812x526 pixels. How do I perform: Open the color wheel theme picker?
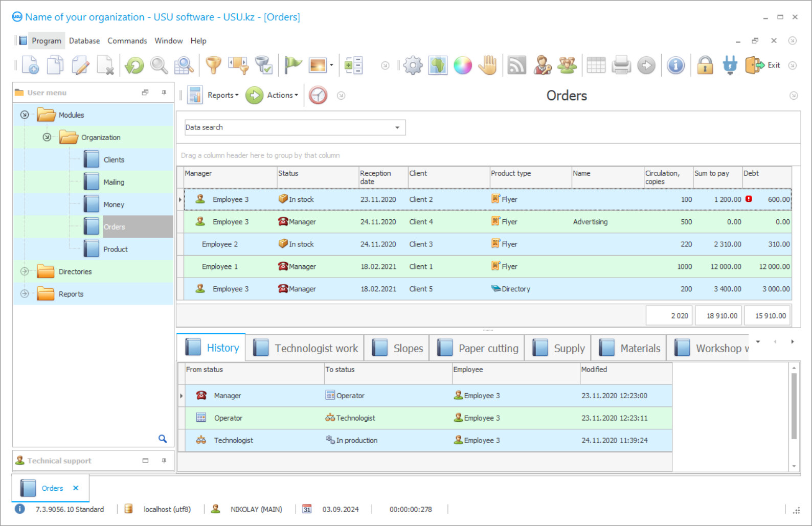click(462, 65)
